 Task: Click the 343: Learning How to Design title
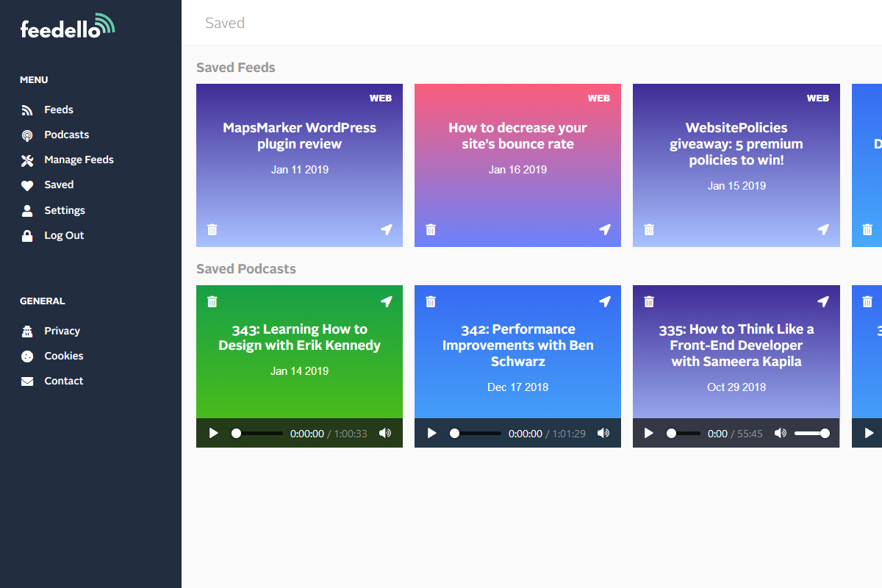pyautogui.click(x=299, y=337)
